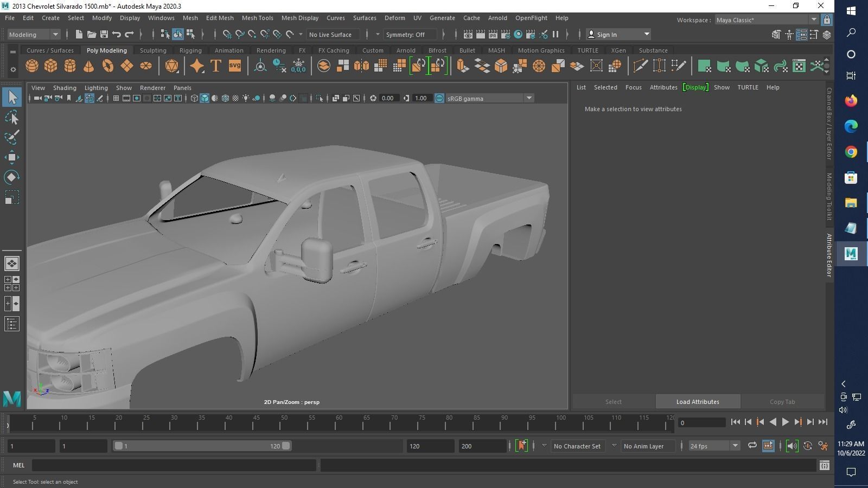Create a polygon disc from the shelf
Screen dimensions: 868x488
pos(146,66)
